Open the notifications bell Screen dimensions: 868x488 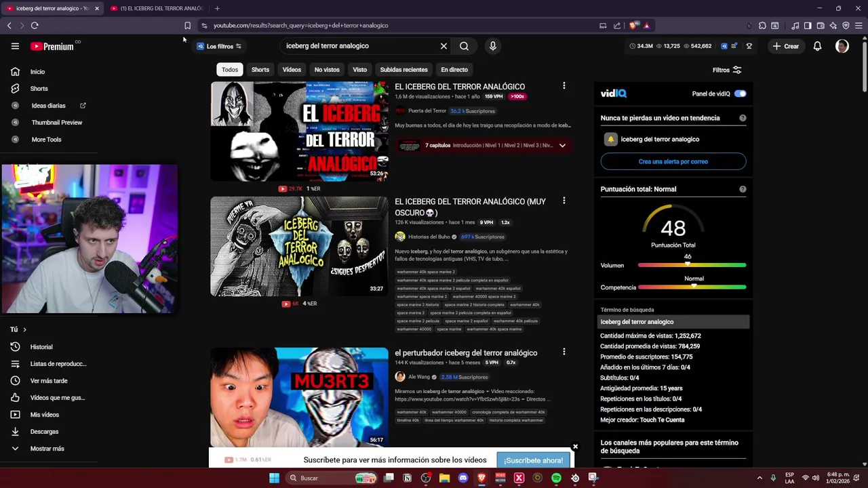(x=817, y=46)
